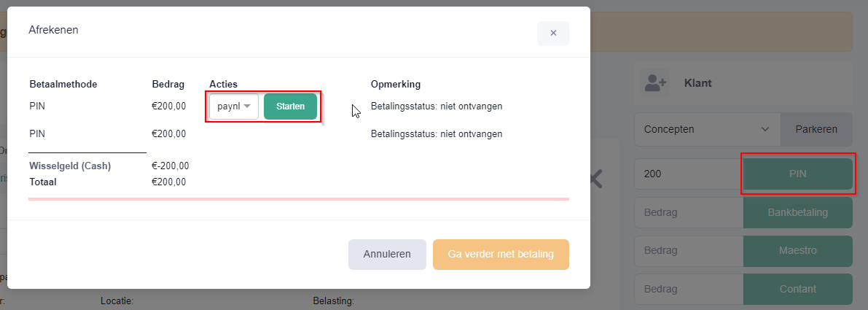This screenshot has height=310, width=868.
Task: Click the large X icon behind the dialog
Action: click(x=595, y=179)
